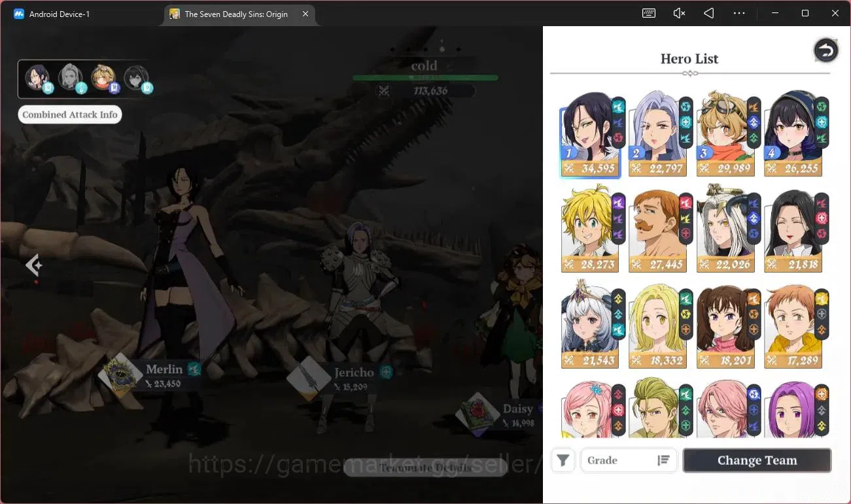
Task: Click the Merlin name label
Action: (164, 369)
